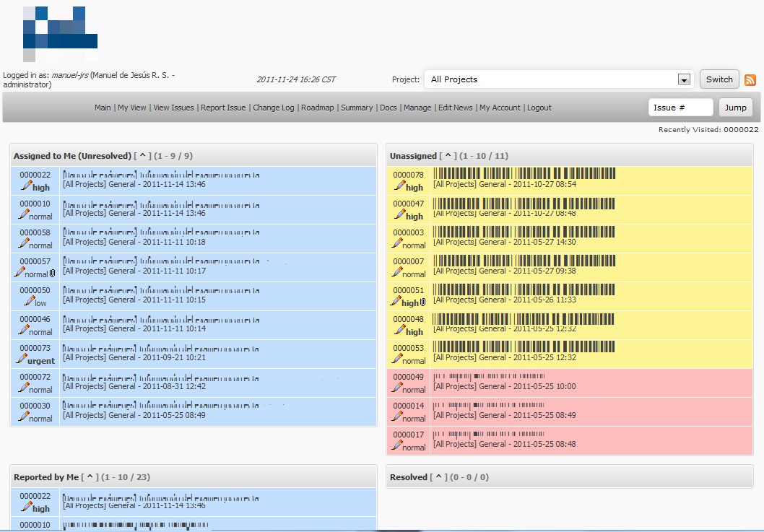Click edit pencil for issue 0000003
764x532 pixels.
(397, 243)
